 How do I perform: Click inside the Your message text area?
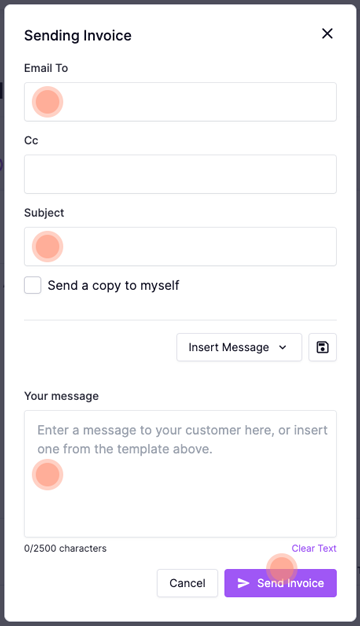(180, 474)
